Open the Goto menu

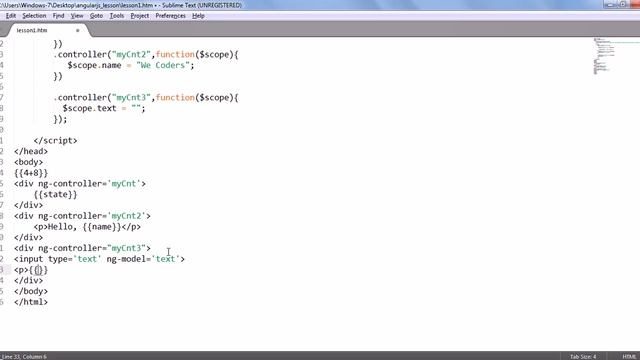point(96,16)
